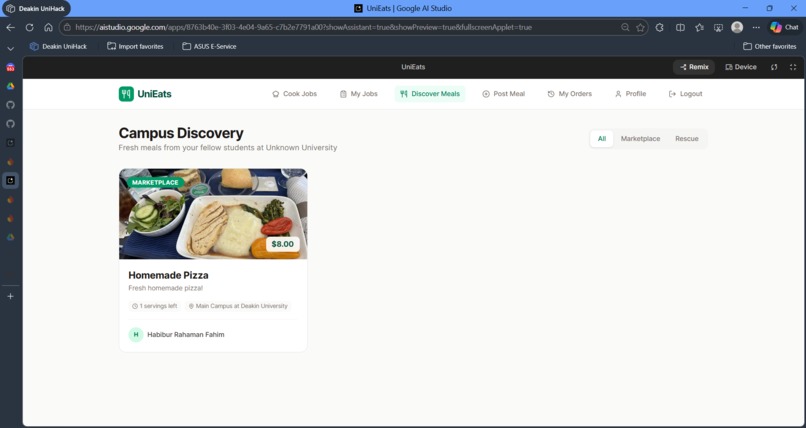Log out using the Logout link
The height and width of the screenshot is (428, 806).
[x=685, y=94]
